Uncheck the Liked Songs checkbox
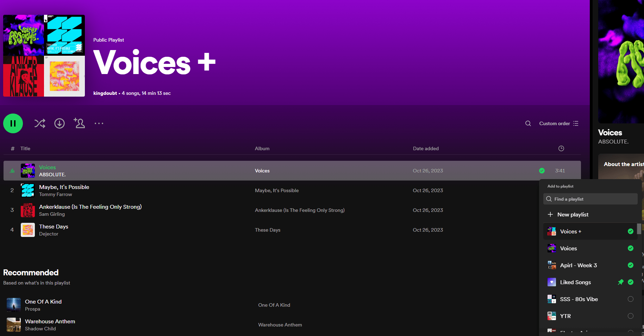The width and height of the screenshot is (644, 336). click(x=631, y=282)
